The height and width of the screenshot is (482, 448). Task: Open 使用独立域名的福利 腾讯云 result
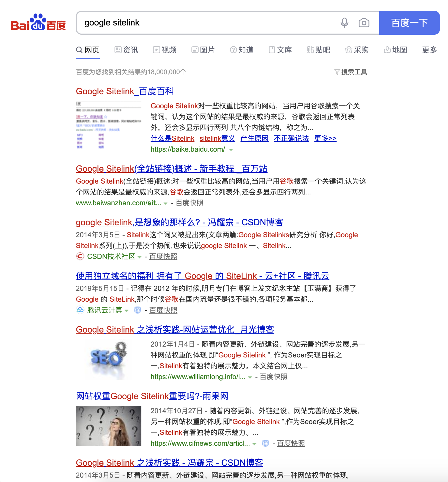[203, 276]
